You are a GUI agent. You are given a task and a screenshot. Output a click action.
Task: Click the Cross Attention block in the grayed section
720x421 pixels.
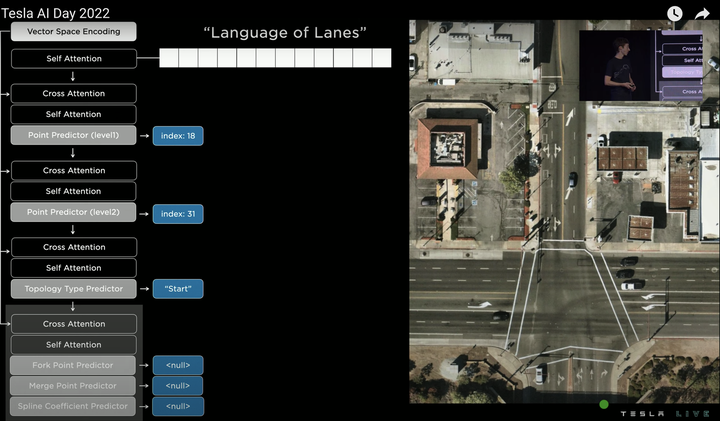[x=73, y=324]
